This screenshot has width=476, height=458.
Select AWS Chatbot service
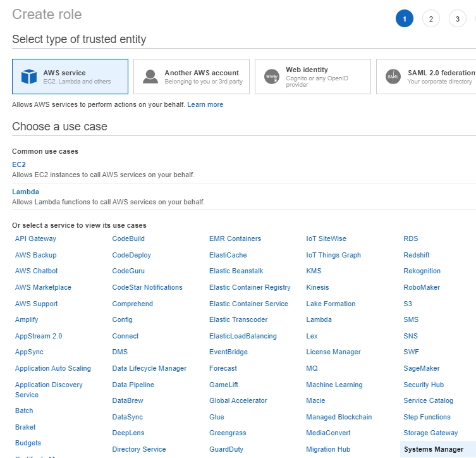point(37,271)
